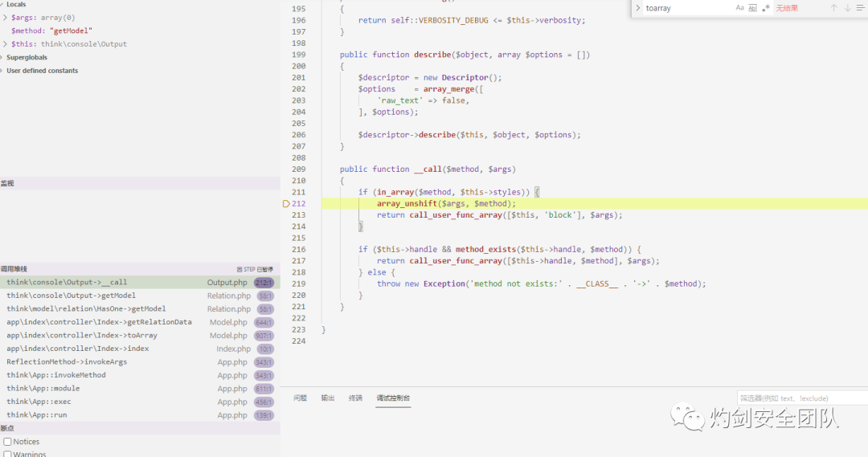Collapse the Locals scope

[2, 5]
